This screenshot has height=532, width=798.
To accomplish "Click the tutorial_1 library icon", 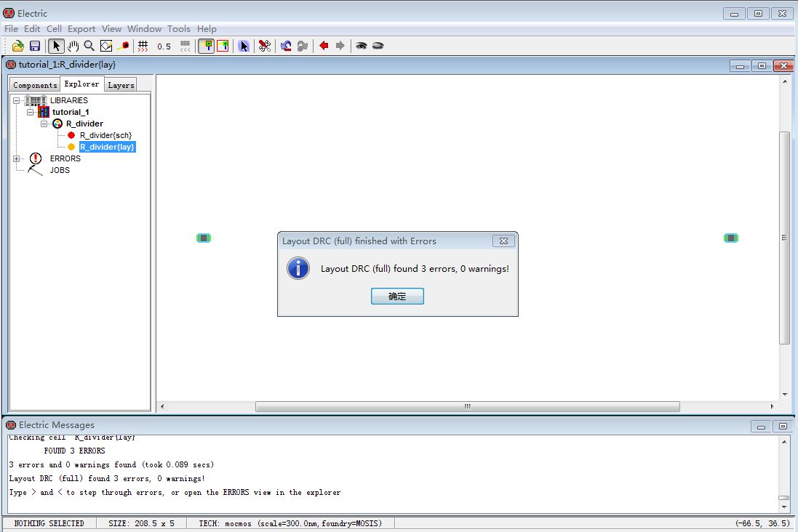I will point(44,112).
